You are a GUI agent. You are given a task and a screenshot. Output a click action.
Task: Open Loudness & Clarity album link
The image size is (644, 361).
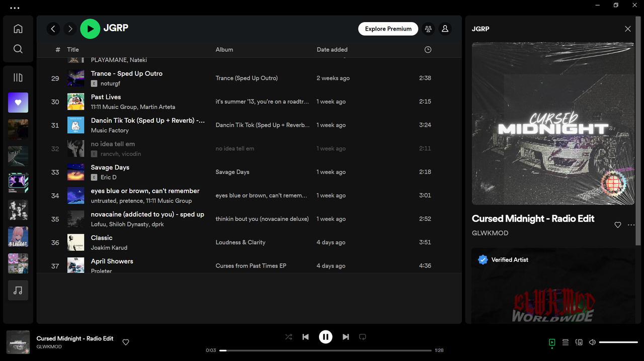click(240, 242)
